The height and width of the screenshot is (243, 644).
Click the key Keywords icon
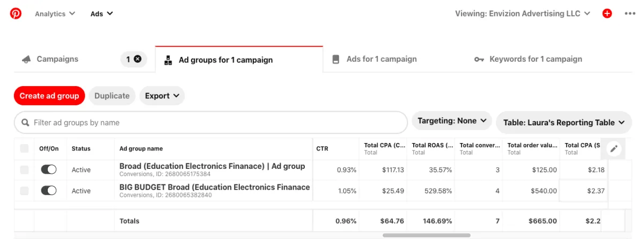point(479,60)
